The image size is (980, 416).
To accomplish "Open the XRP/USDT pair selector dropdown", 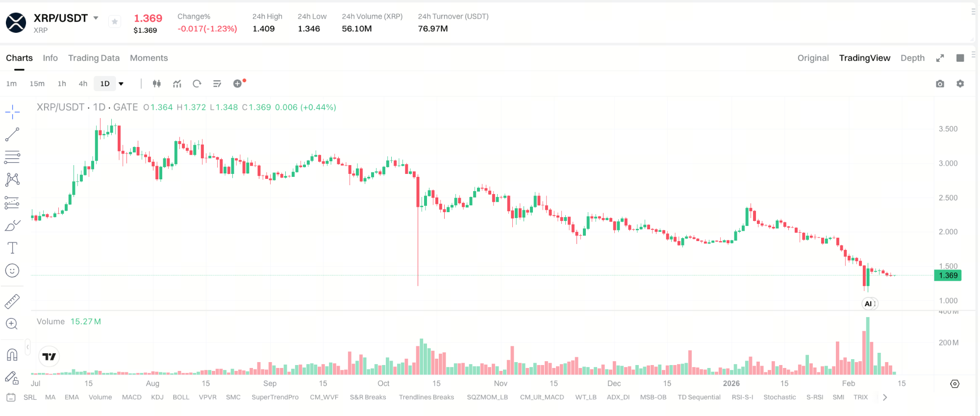I will tap(96, 18).
